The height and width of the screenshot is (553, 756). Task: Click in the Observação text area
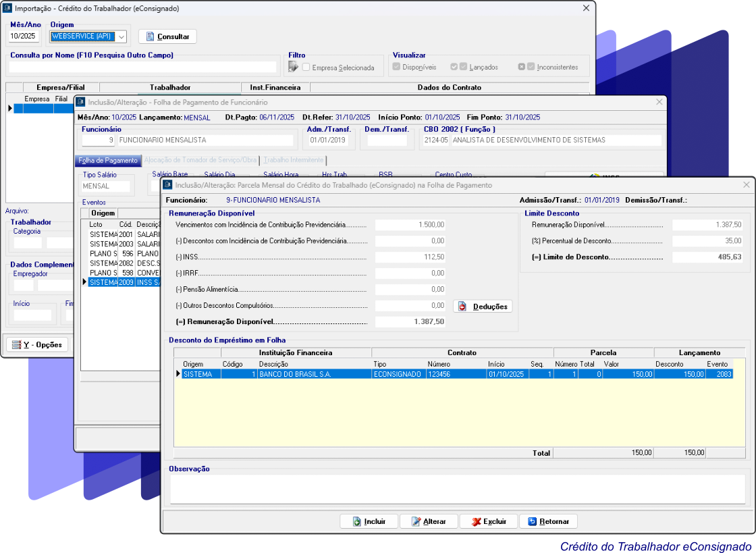coord(456,489)
